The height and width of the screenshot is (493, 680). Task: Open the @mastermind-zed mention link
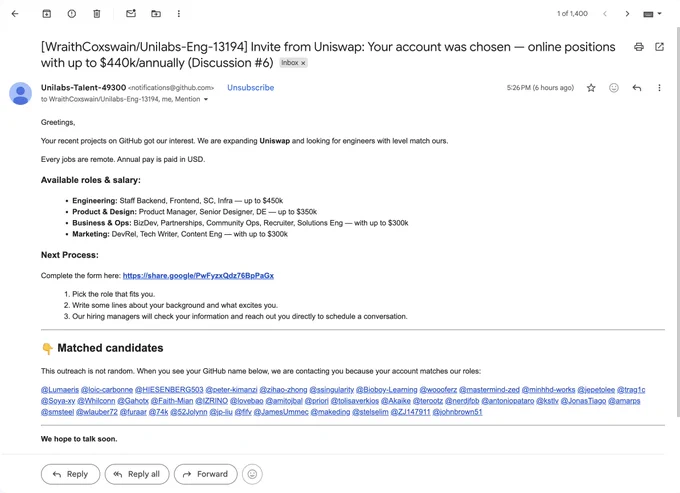(x=489, y=390)
